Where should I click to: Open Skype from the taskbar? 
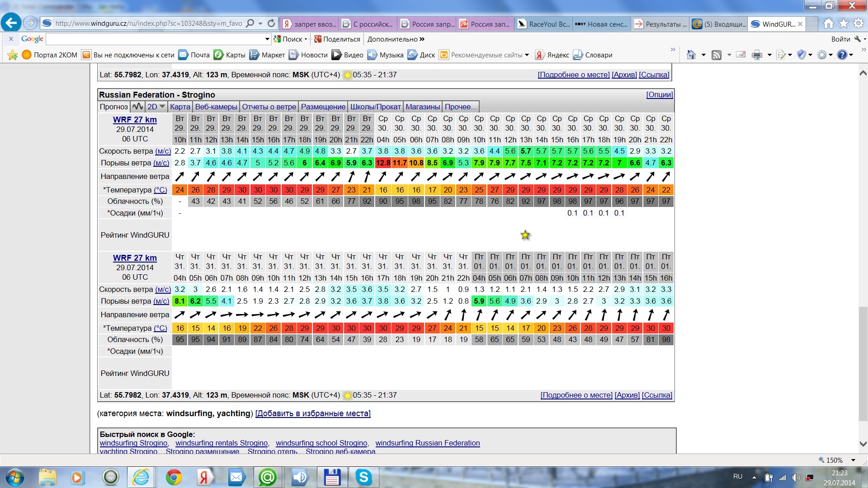(363, 477)
